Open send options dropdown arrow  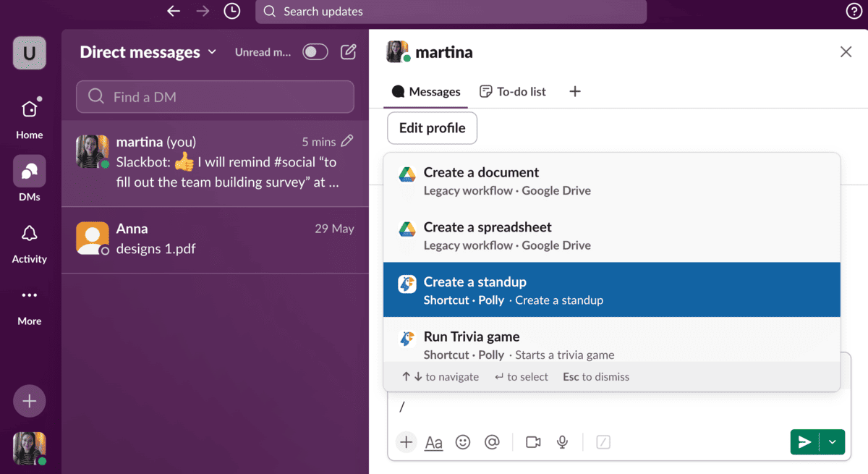(833, 442)
